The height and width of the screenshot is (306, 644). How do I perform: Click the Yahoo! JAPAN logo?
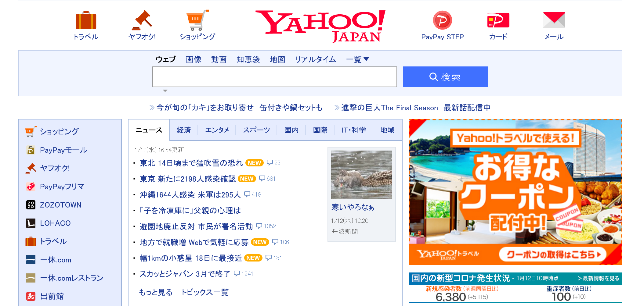pyautogui.click(x=320, y=26)
